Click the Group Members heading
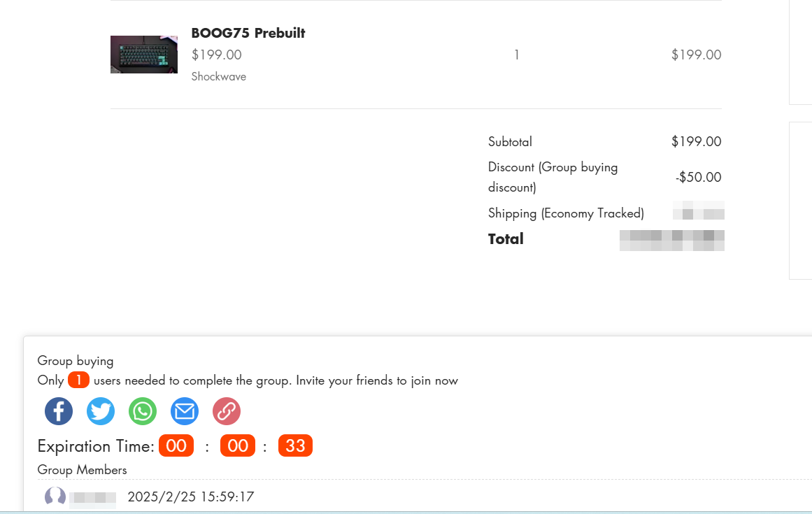Viewport: 812px width, 514px height. pyautogui.click(x=83, y=470)
